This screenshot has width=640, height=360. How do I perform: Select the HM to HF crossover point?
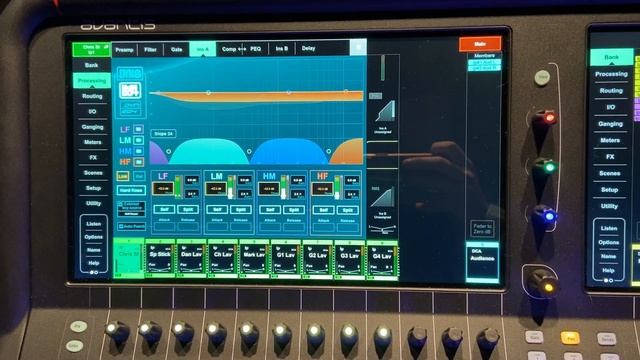coord(329,151)
